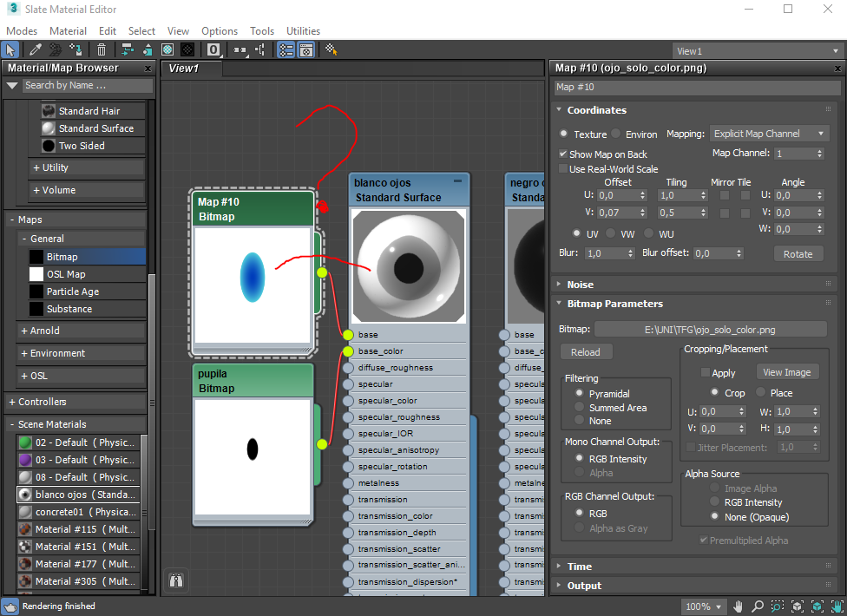Collapse the Bitmap Parameters rollout
The image size is (847, 616).
point(559,304)
